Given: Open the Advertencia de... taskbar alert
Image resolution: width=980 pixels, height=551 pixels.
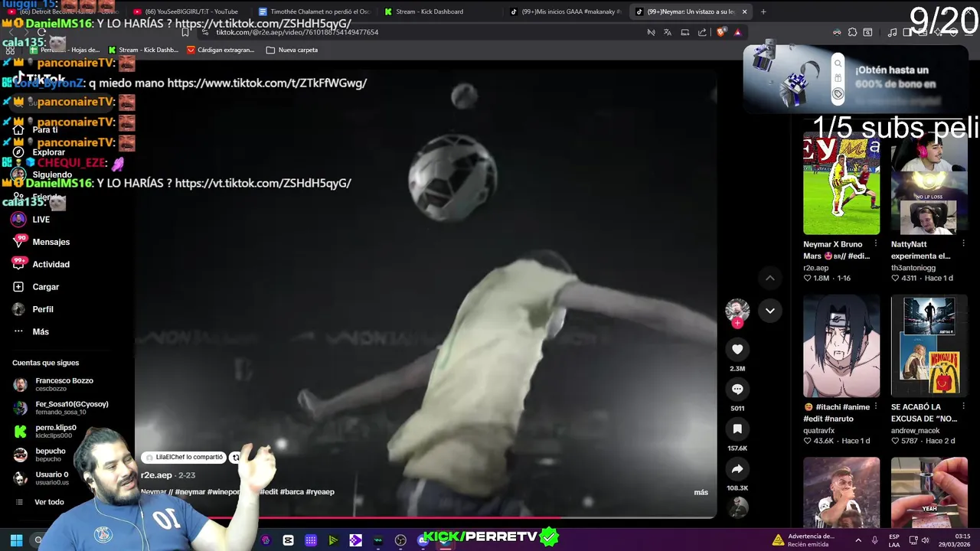Looking at the screenshot, I should coord(803,540).
